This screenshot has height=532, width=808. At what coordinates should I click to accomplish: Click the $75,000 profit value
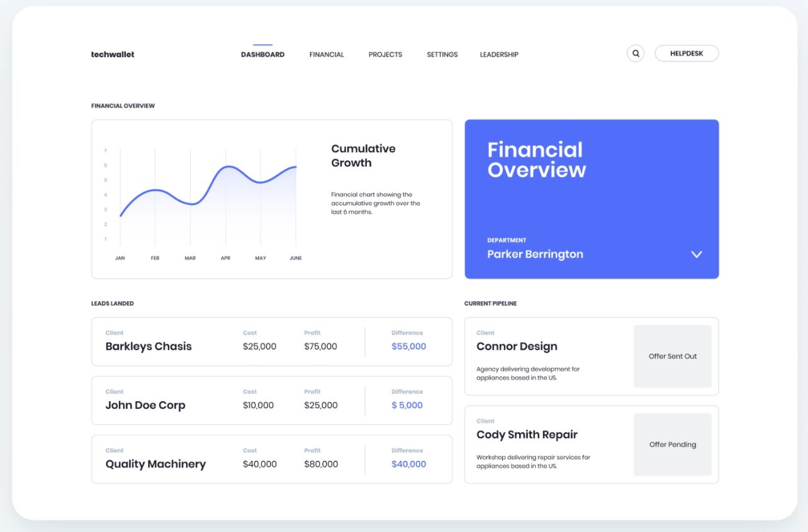pyautogui.click(x=320, y=346)
